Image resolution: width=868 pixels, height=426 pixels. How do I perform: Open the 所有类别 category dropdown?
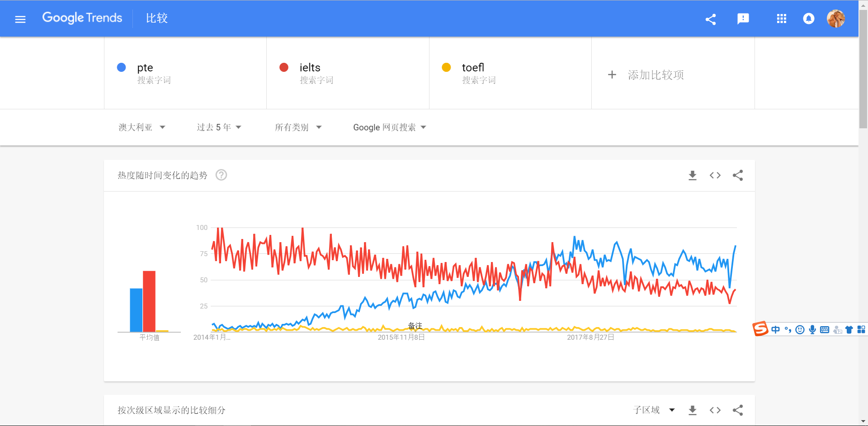(x=298, y=127)
